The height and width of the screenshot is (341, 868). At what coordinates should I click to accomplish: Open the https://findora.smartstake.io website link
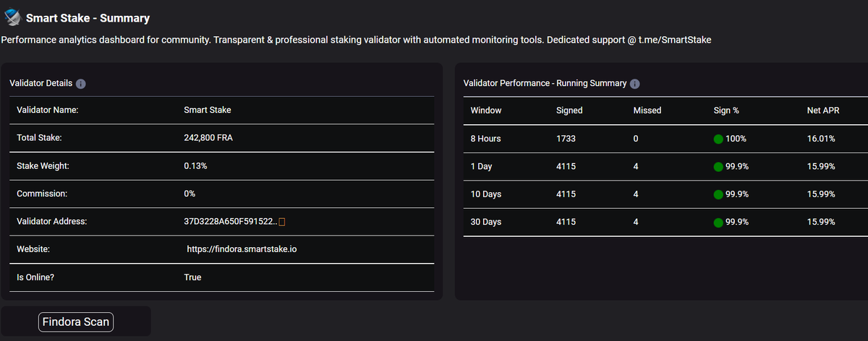tap(242, 249)
